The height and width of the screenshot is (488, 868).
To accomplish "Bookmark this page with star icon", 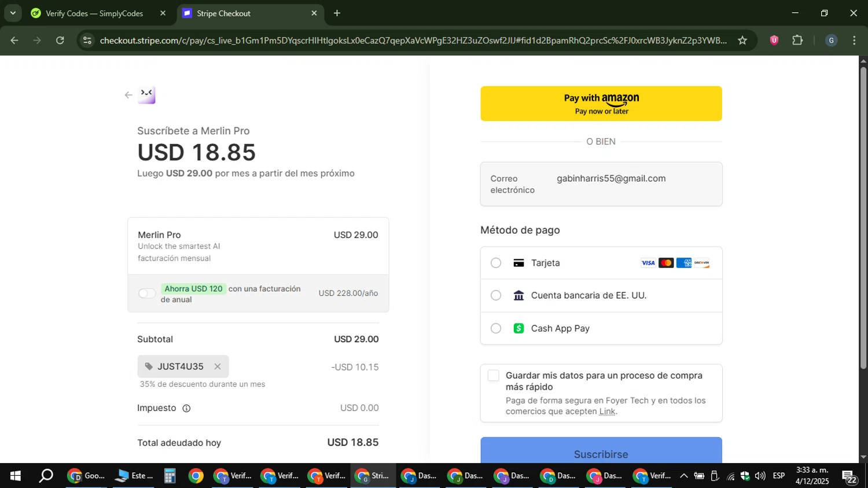I will click(742, 41).
